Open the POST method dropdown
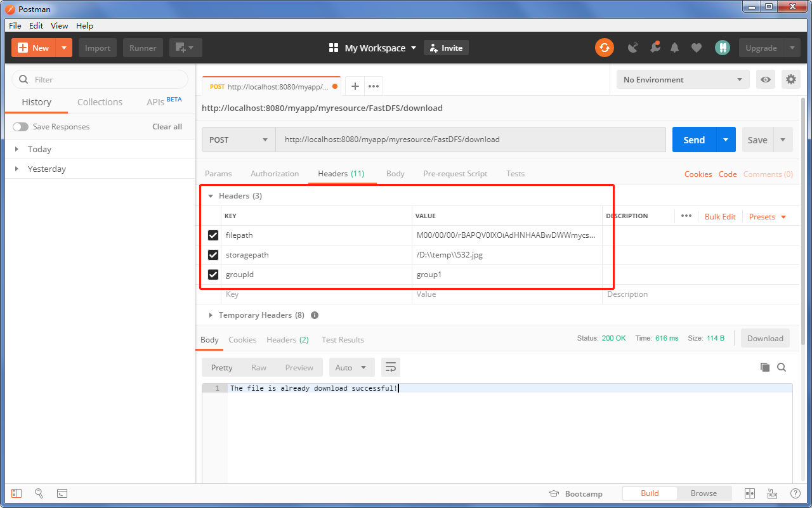Viewport: 812px width, 508px height. point(238,139)
